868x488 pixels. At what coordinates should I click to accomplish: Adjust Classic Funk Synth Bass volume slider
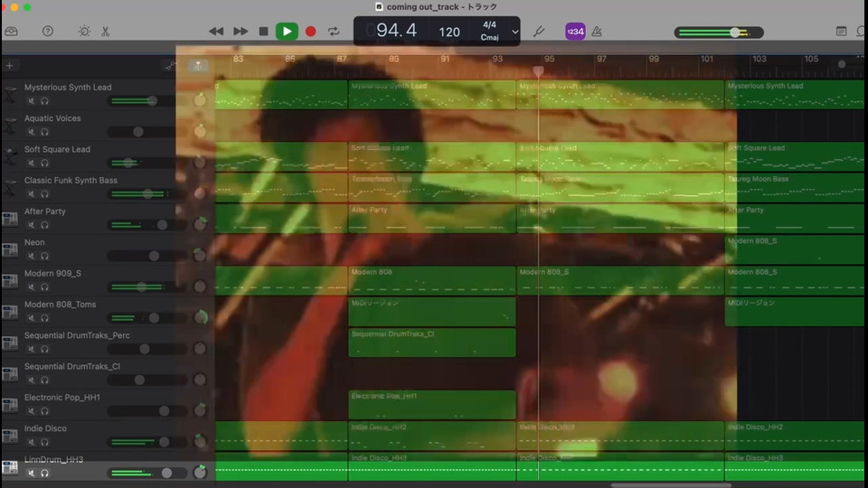coord(146,194)
